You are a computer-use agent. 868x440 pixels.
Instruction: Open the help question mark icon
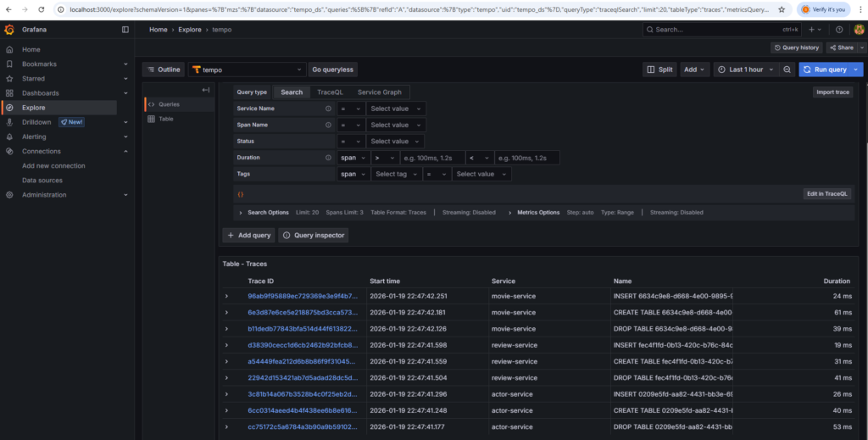click(839, 29)
